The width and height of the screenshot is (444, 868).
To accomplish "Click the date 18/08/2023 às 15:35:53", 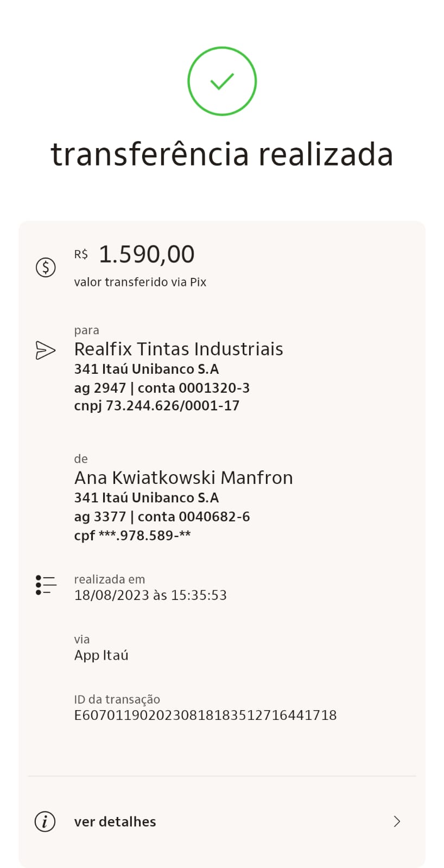I will [x=150, y=595].
